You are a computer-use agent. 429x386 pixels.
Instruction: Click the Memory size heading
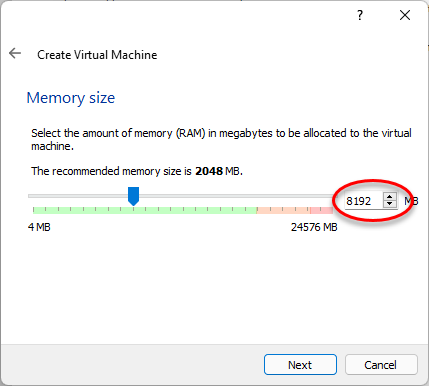click(x=71, y=98)
